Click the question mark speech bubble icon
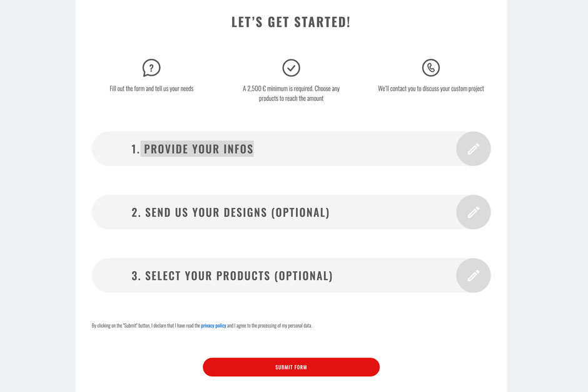The image size is (588, 392). pyautogui.click(x=151, y=68)
